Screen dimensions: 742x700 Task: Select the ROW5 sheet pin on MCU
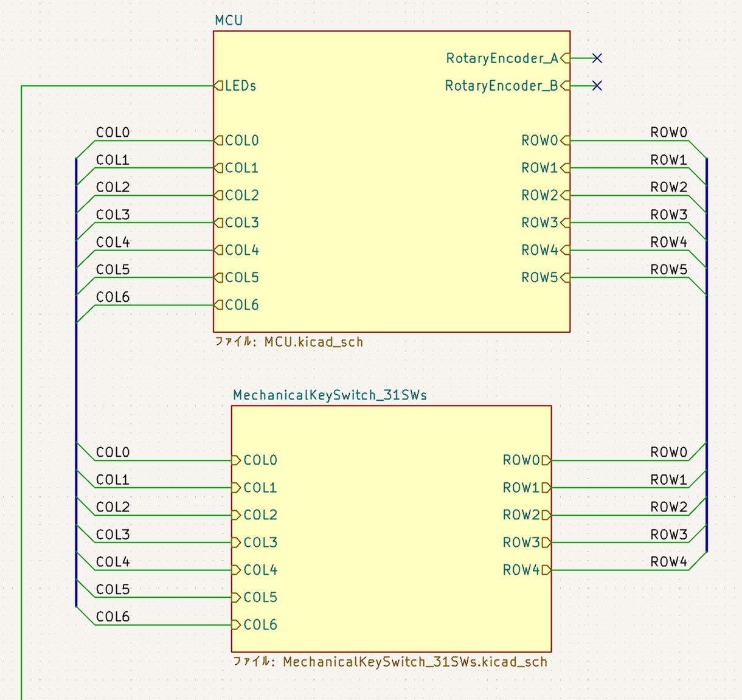pyautogui.click(x=546, y=277)
